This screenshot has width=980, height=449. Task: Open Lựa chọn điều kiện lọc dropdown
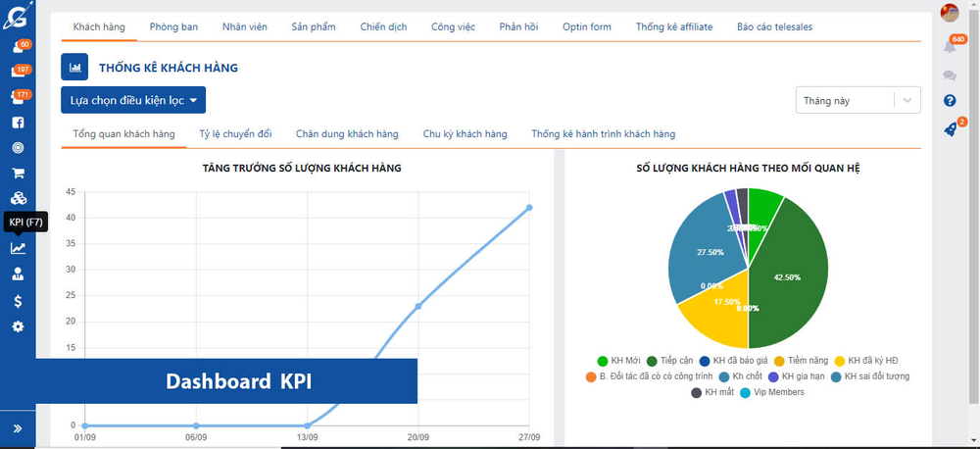[133, 100]
